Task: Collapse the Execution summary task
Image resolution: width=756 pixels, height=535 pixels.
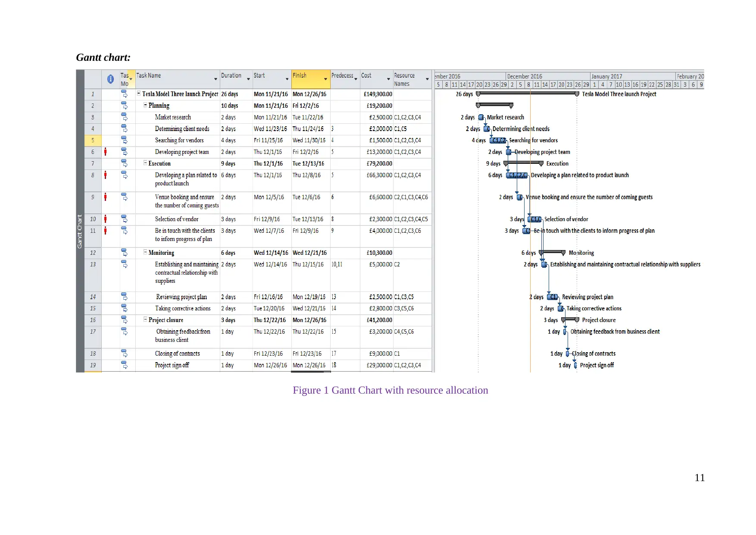Action: click(145, 163)
